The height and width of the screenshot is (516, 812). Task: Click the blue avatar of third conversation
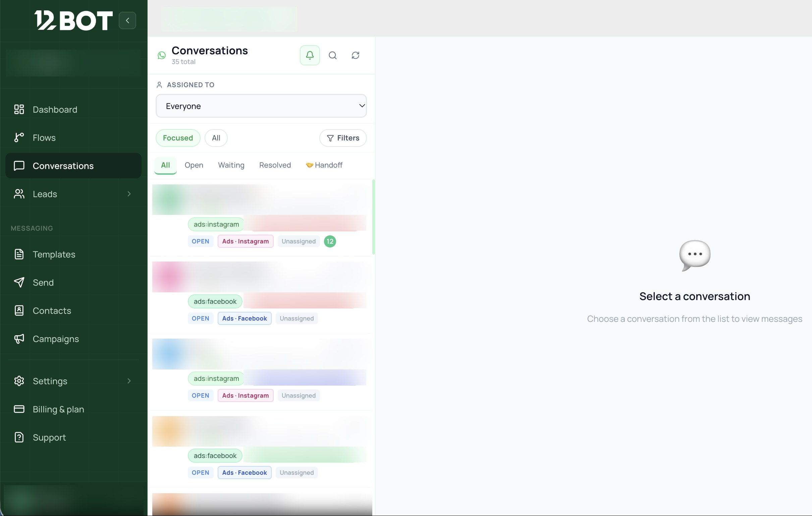[x=170, y=353]
